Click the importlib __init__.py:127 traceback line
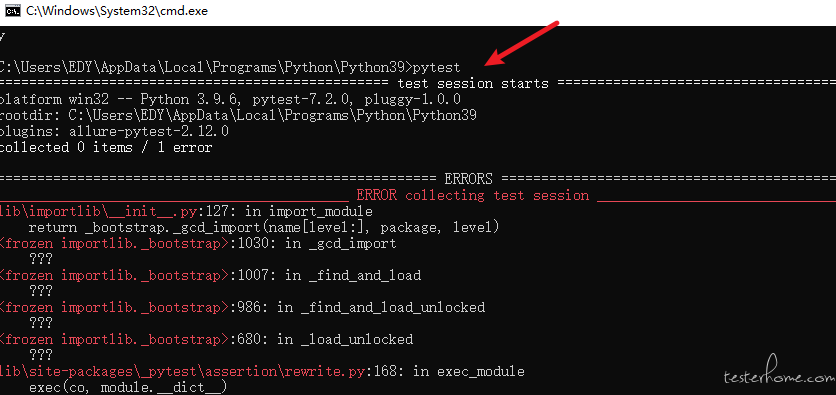 click(186, 212)
